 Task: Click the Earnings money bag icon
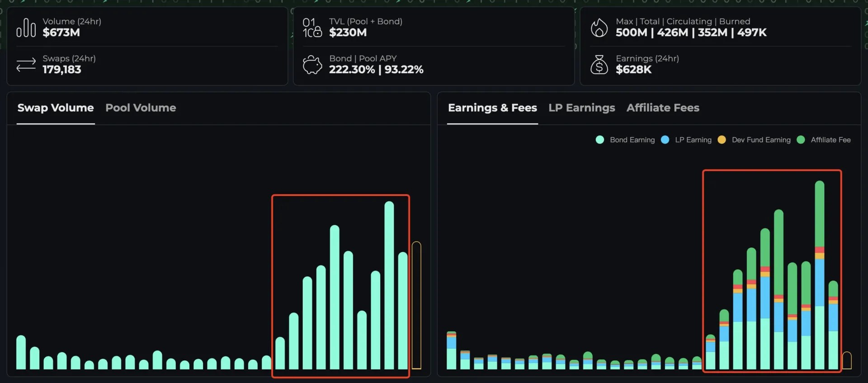point(599,65)
